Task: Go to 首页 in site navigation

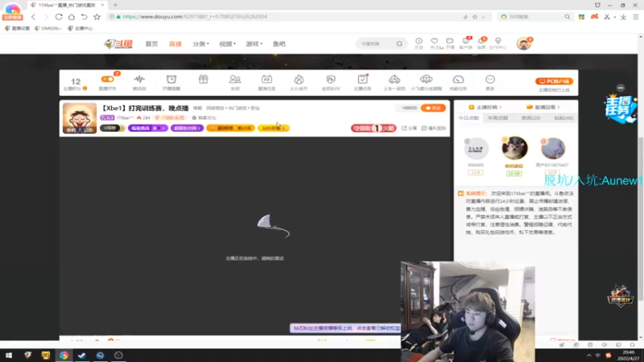Action: coord(151,44)
